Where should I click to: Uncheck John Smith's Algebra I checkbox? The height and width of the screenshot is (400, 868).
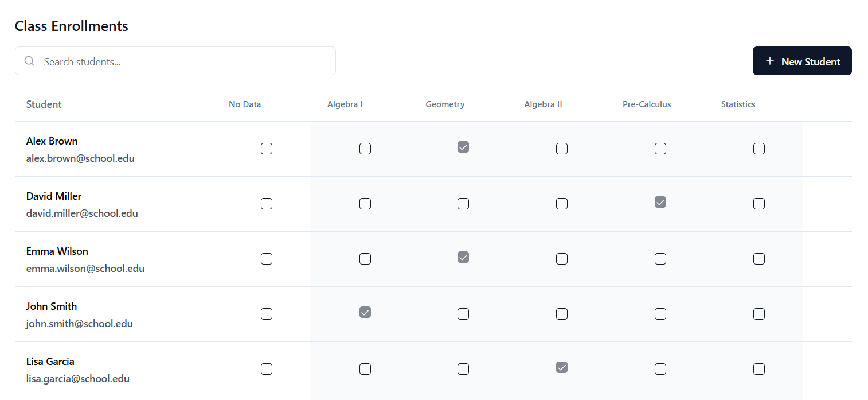[x=365, y=312]
